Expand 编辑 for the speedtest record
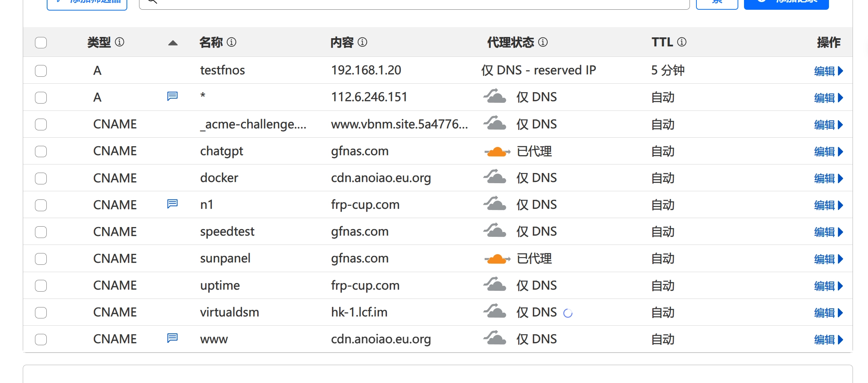 click(x=829, y=232)
